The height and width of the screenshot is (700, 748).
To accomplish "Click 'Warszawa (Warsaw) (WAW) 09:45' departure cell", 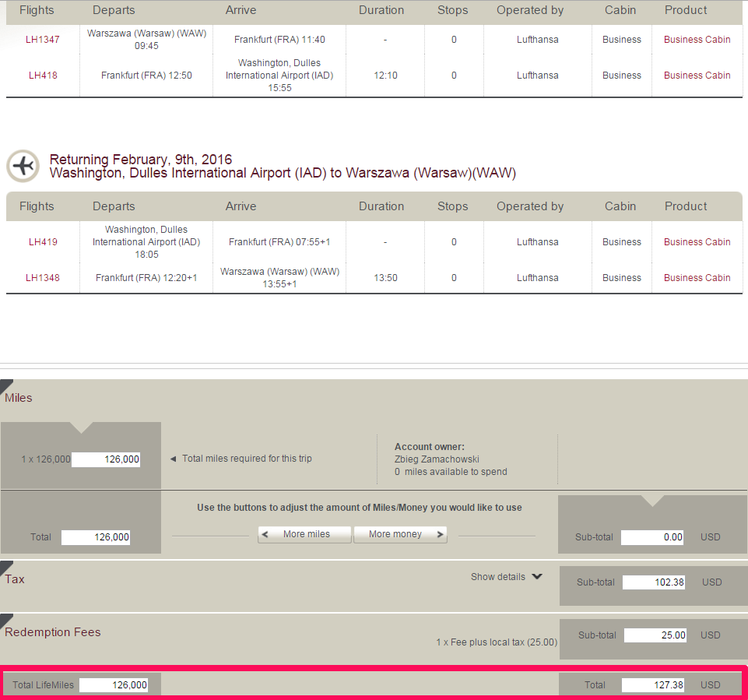I will [x=146, y=40].
